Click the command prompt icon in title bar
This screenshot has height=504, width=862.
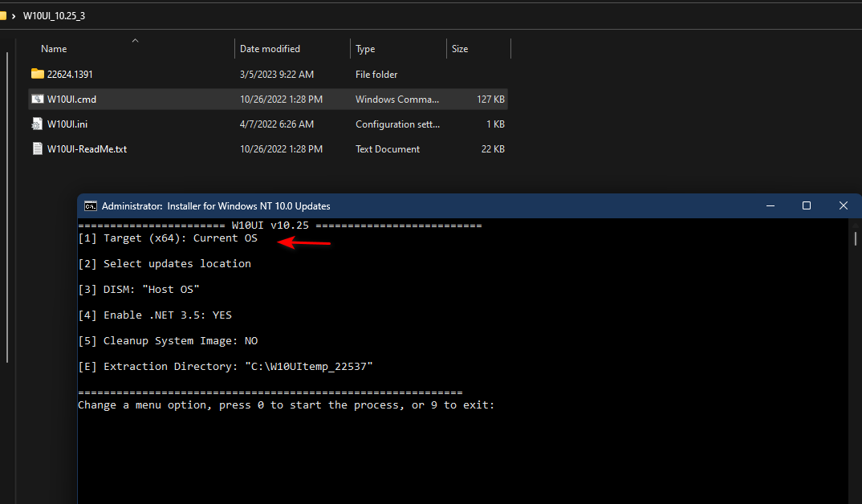click(90, 206)
